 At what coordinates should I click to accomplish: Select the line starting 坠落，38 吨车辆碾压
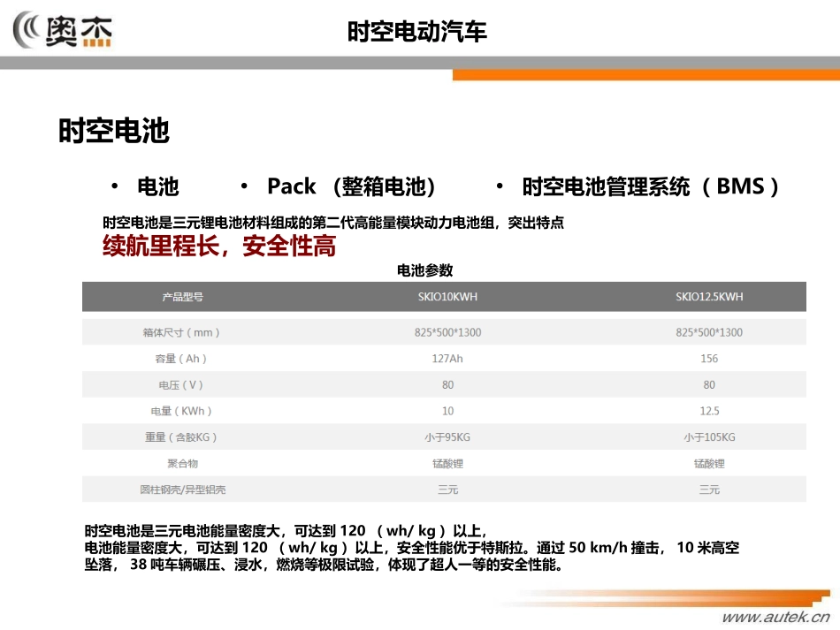tap(324, 564)
